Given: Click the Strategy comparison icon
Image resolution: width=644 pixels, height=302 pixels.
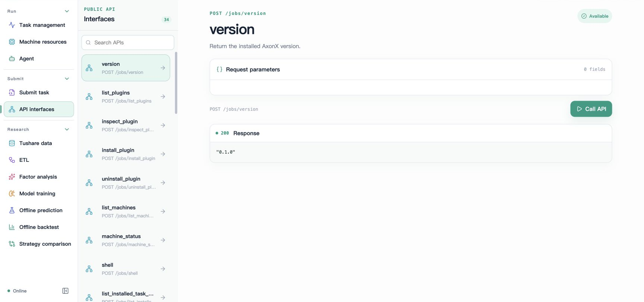Looking at the screenshot, I should 12,244.
